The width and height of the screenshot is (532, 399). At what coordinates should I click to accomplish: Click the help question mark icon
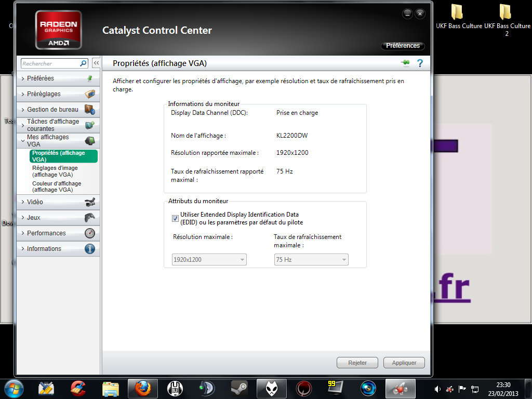point(420,63)
